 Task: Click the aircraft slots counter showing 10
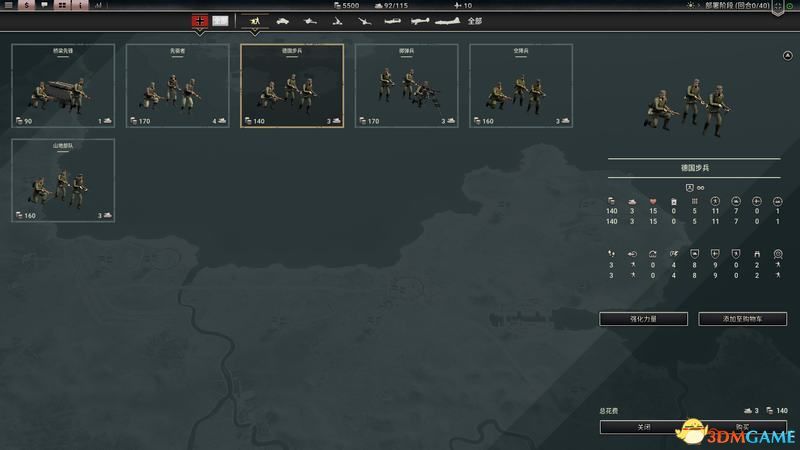coord(463,5)
